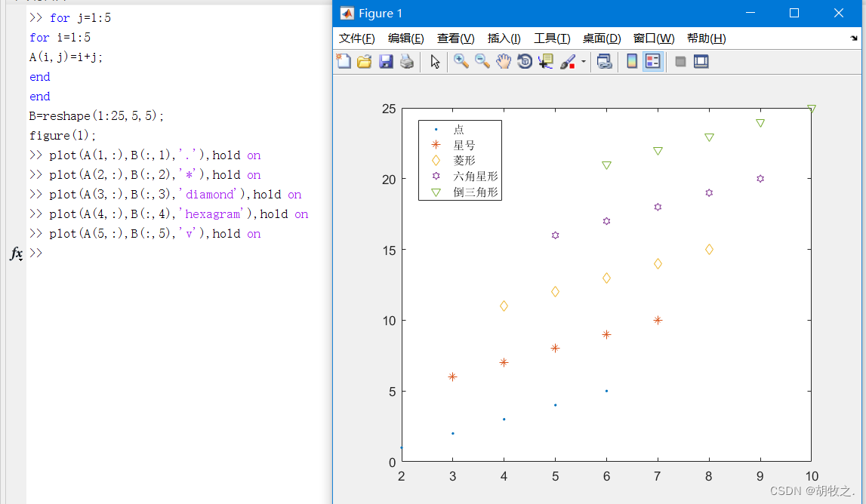This screenshot has height=504, width=866.
Task: Select the Brush data tool
Action: tap(568, 61)
